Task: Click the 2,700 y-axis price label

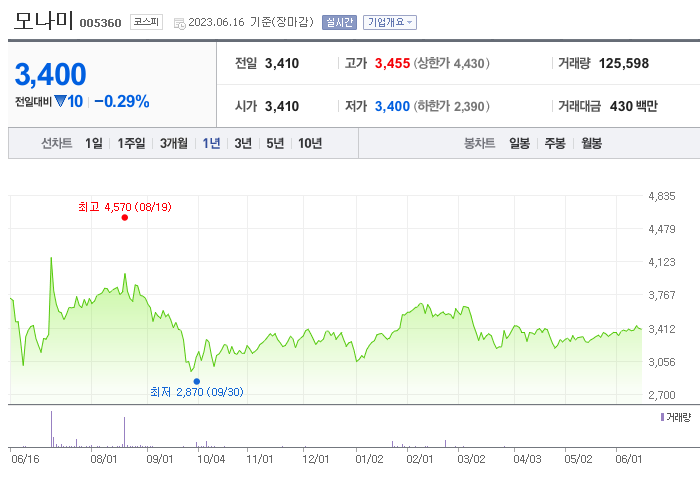Action: click(x=662, y=395)
